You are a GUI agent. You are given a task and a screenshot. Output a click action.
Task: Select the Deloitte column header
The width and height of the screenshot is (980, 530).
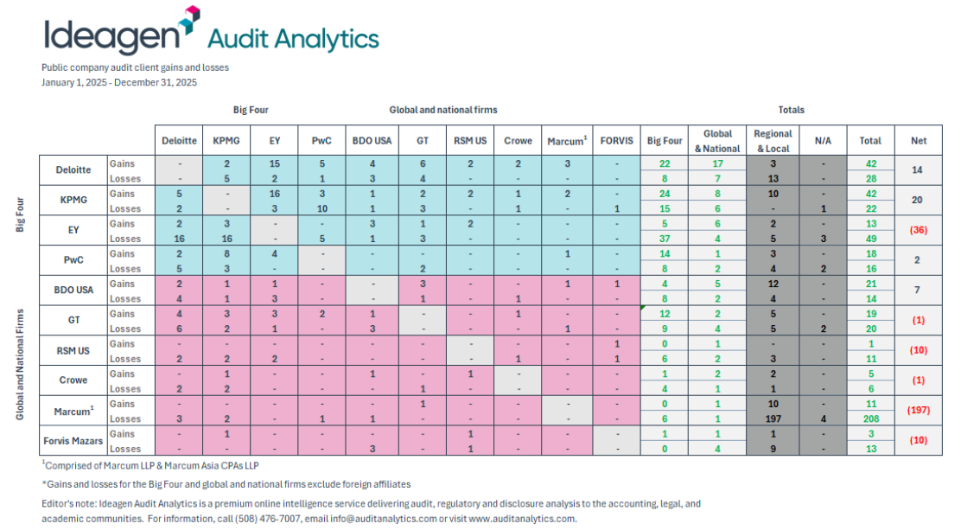[x=179, y=140]
